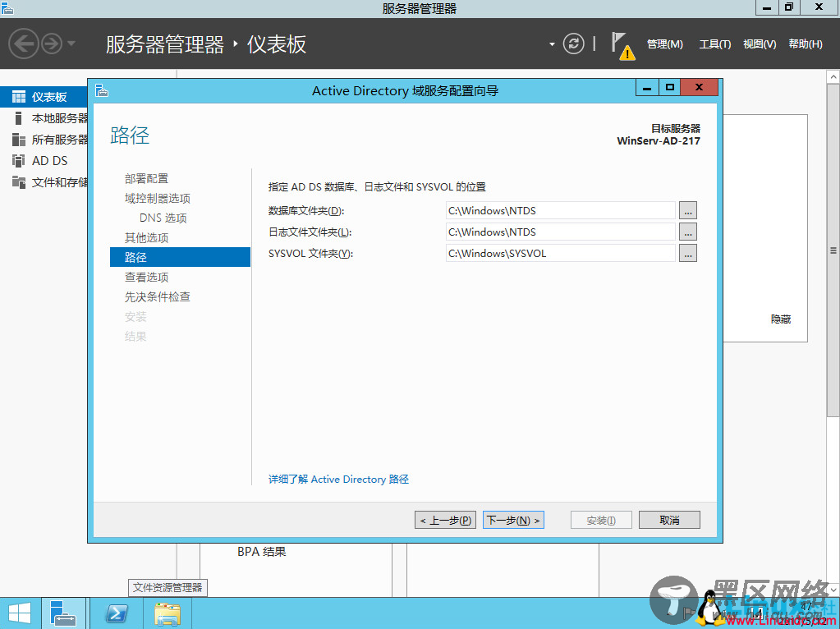Go to 域控制器选项 wizard step
This screenshot has height=629, width=840.
tap(158, 198)
